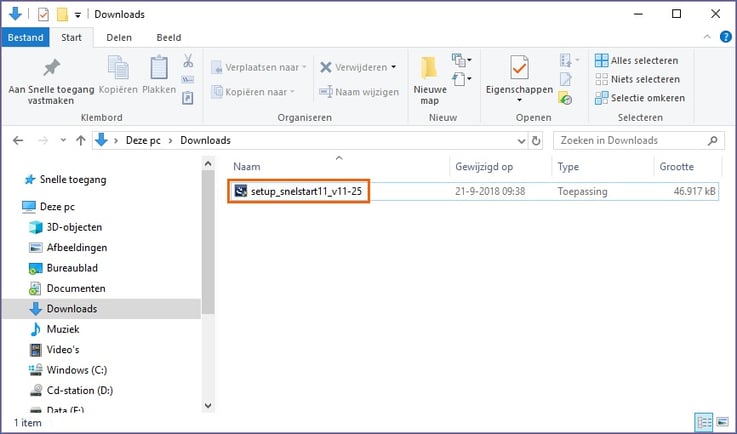Click Selectie omkeren in the ribbon
Image resolution: width=737 pixels, height=434 pixels.
pyautogui.click(x=640, y=98)
